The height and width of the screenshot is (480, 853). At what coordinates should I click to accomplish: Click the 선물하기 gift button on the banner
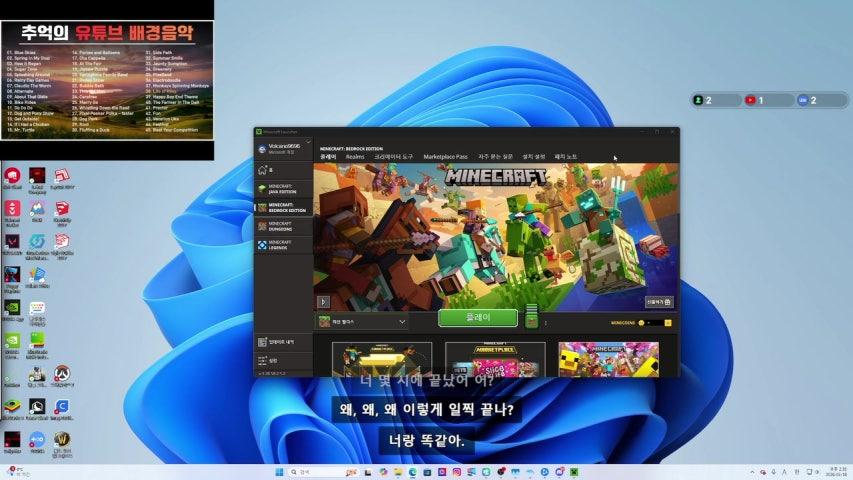pos(659,302)
